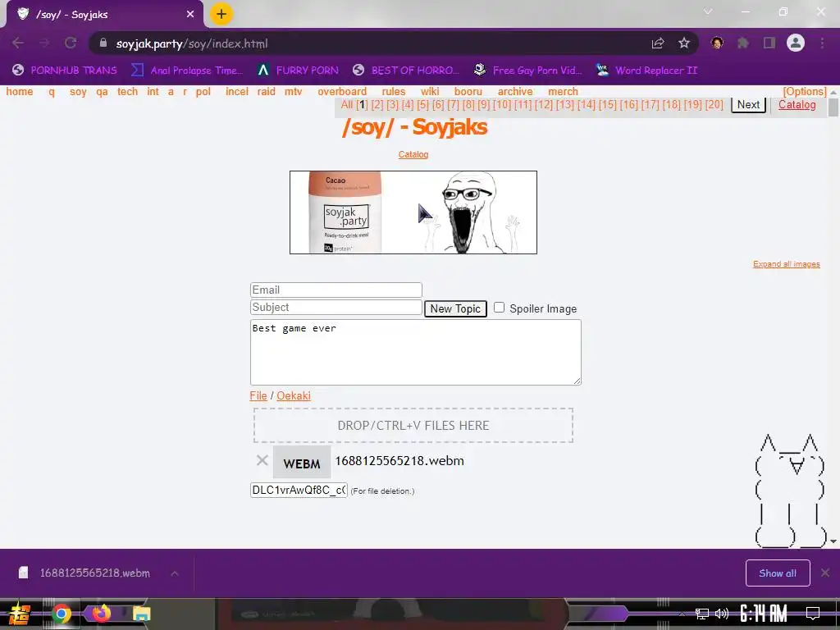
Task: Click the ASCII cat mascot
Action: click(792, 490)
